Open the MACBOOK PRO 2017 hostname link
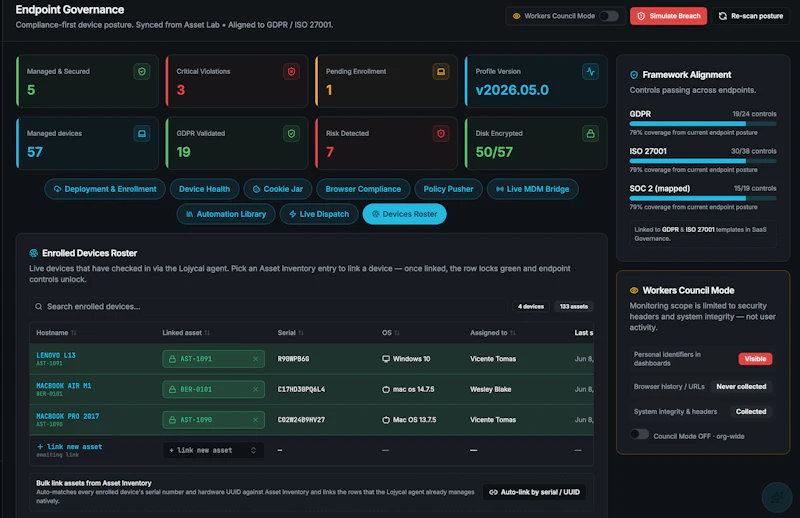This screenshot has height=518, width=800. 67,416
